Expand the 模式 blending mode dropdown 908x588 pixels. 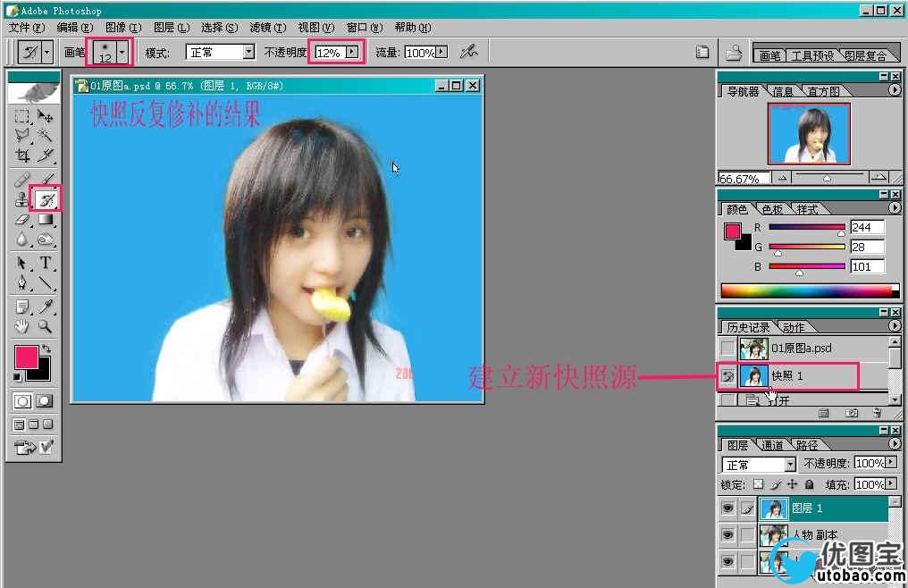pos(248,53)
